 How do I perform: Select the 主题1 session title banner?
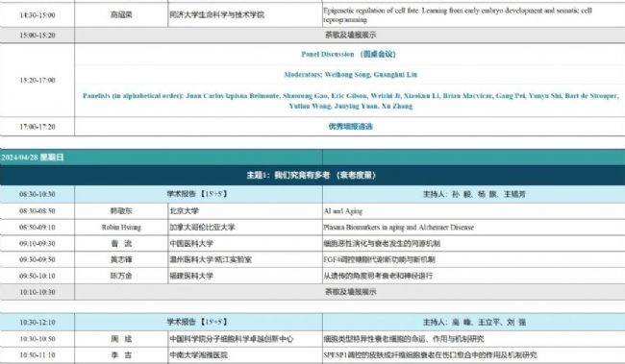point(311,175)
